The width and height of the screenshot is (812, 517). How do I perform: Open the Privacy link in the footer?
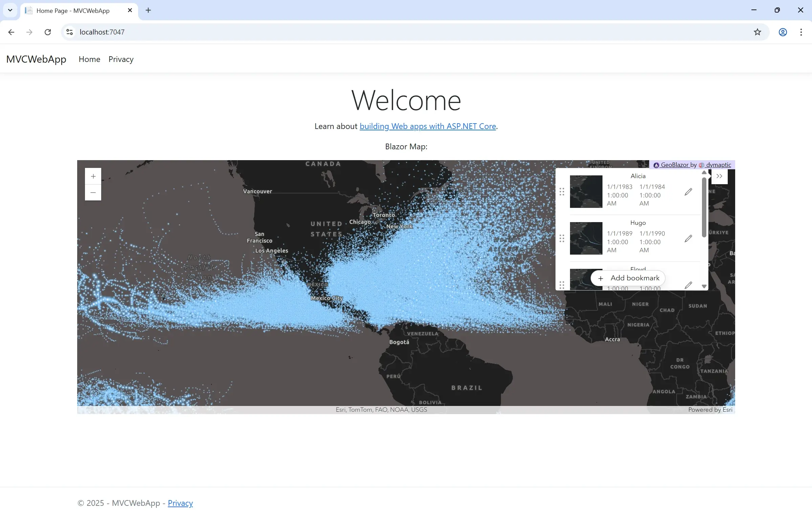click(x=180, y=503)
